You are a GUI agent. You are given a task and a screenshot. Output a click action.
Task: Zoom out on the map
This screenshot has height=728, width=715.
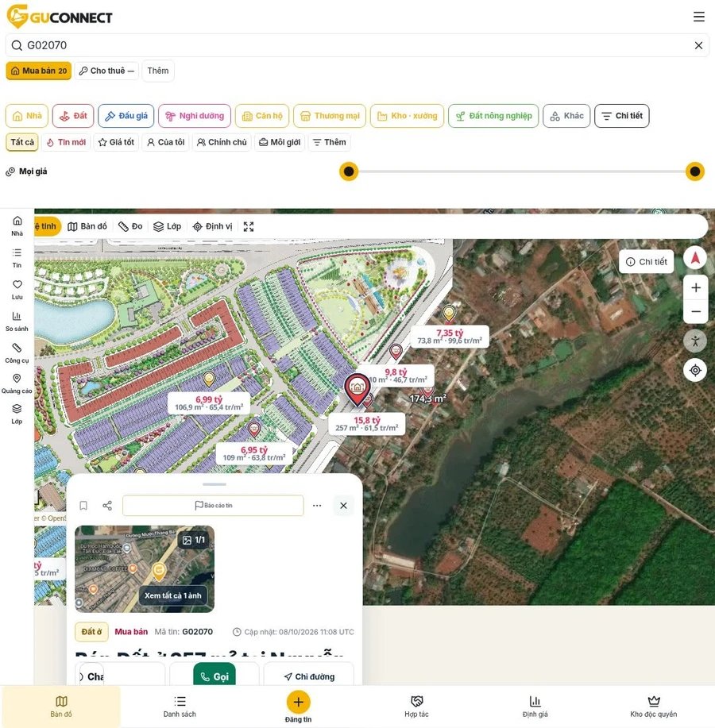click(695, 311)
